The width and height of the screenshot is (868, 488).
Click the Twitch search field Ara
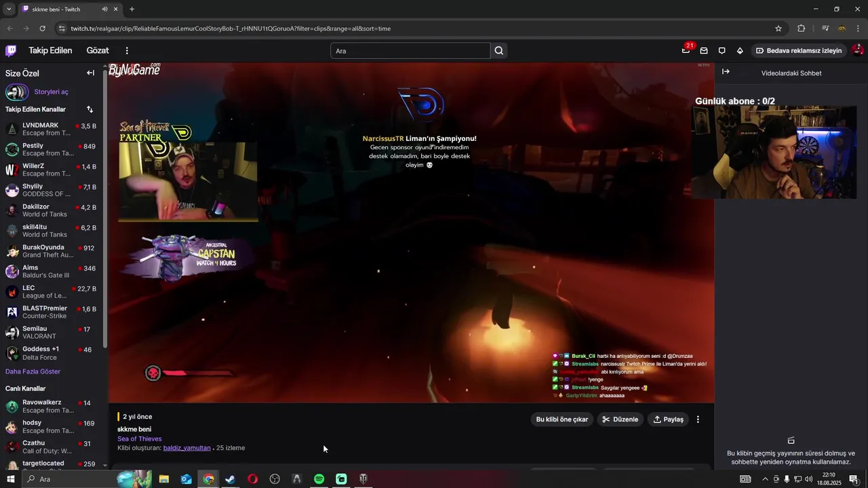(x=410, y=51)
